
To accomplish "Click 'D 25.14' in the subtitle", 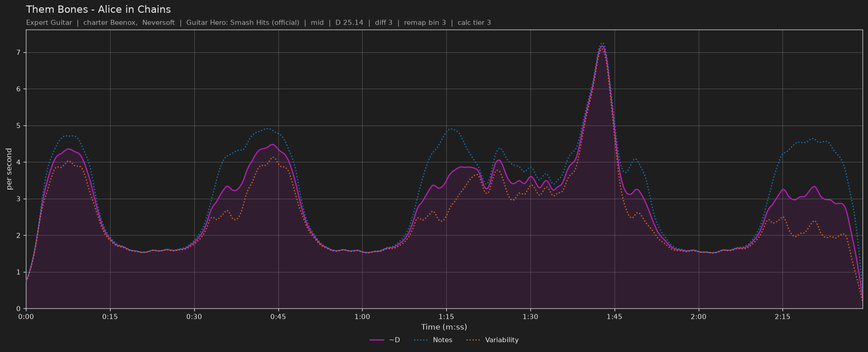I will click(349, 23).
